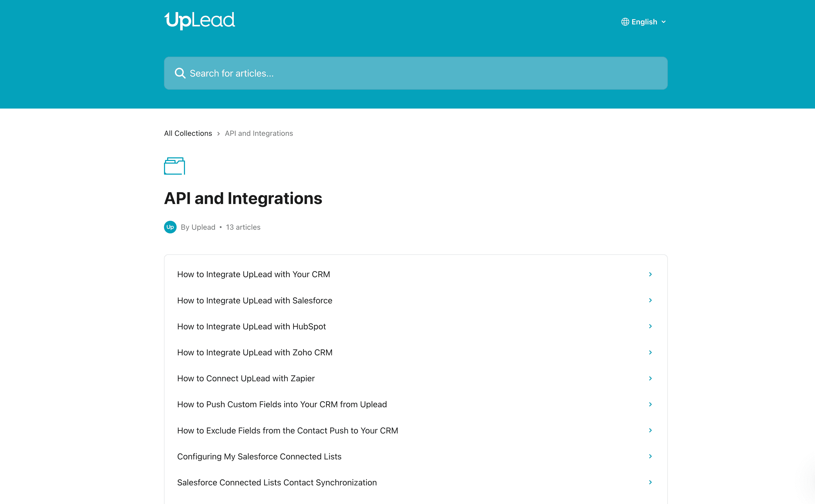
Task: Click inside the Search for articles field
Action: [x=367, y=73]
